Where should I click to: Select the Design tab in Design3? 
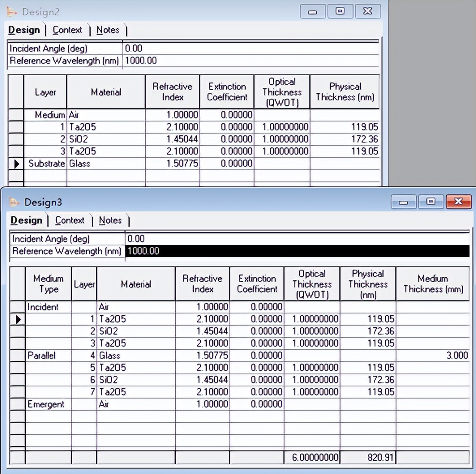pos(27,220)
